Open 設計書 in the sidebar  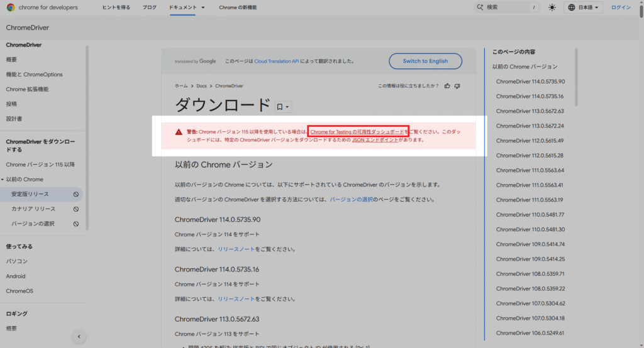pos(14,119)
